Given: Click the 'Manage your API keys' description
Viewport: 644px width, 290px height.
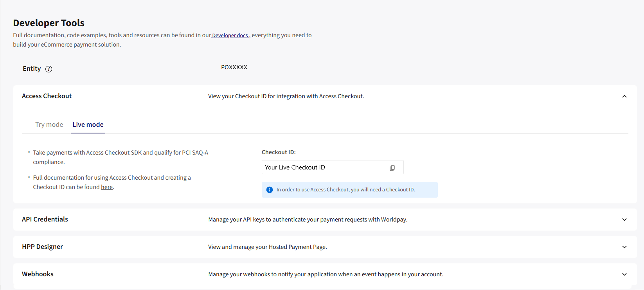Looking at the screenshot, I should click(x=308, y=220).
